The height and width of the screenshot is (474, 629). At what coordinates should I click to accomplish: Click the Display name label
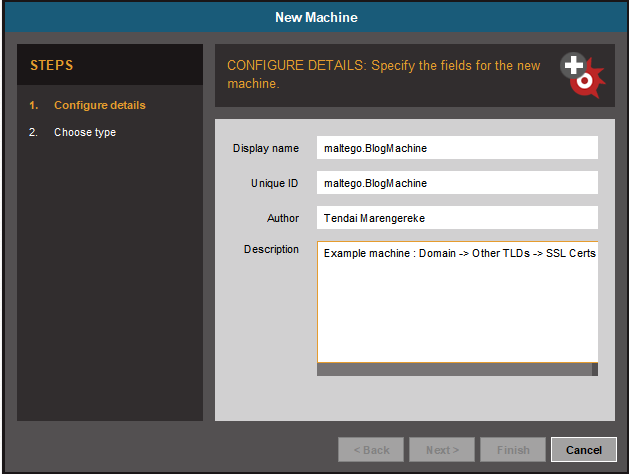pyautogui.click(x=266, y=148)
